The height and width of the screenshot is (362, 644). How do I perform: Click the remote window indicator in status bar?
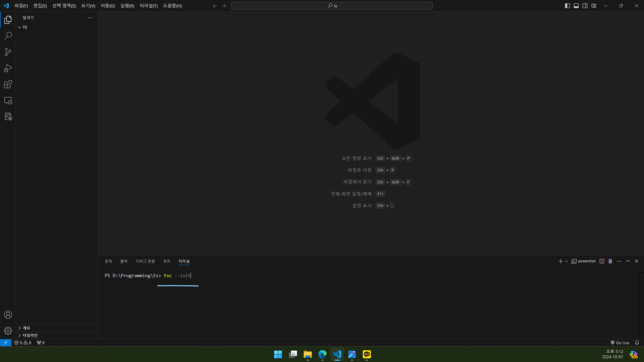(x=6, y=343)
